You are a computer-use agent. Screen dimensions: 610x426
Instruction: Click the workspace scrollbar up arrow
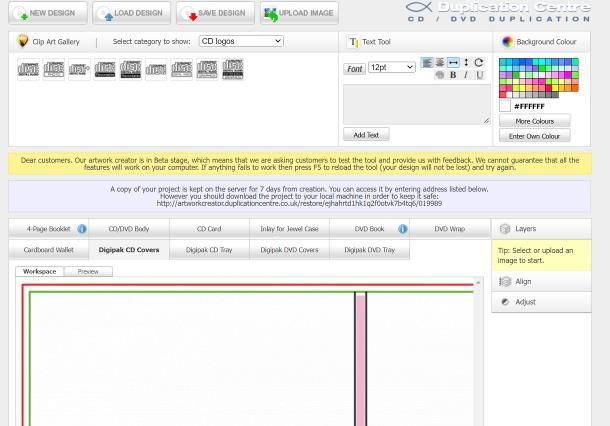pos(478,283)
